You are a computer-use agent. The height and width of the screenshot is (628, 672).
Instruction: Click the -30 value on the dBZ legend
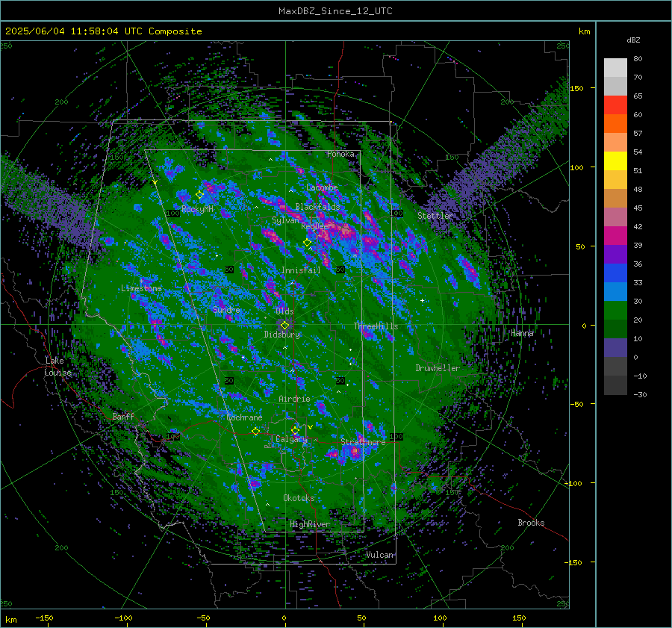click(x=640, y=394)
